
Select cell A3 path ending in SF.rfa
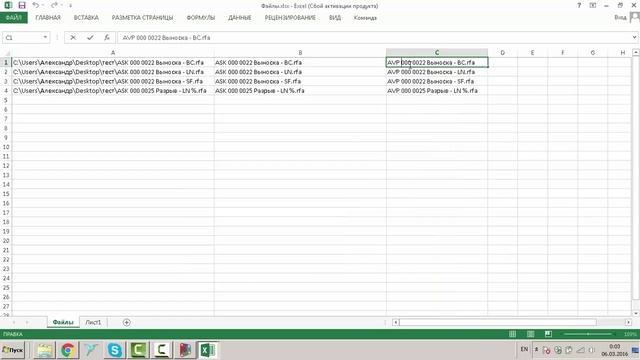pyautogui.click(x=113, y=81)
